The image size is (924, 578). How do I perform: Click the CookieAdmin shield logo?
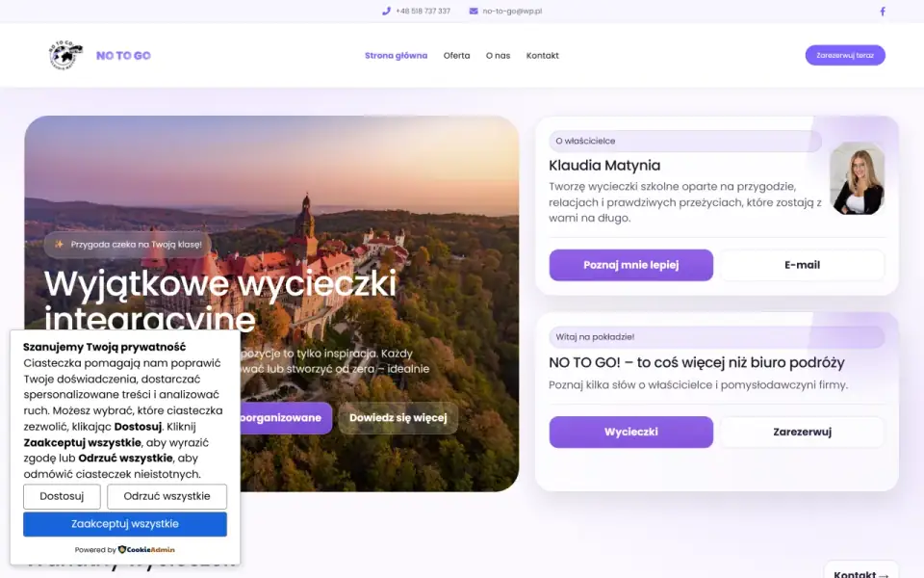(x=122, y=549)
